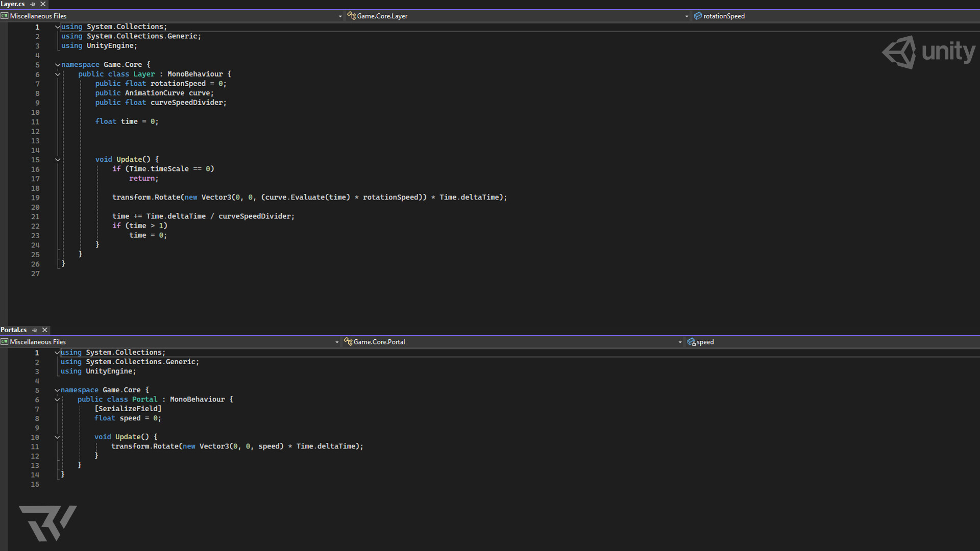Click C# project icon beside Layer.cs Miscellaneous Files
Viewport: 980px width, 551px height.
[5, 16]
